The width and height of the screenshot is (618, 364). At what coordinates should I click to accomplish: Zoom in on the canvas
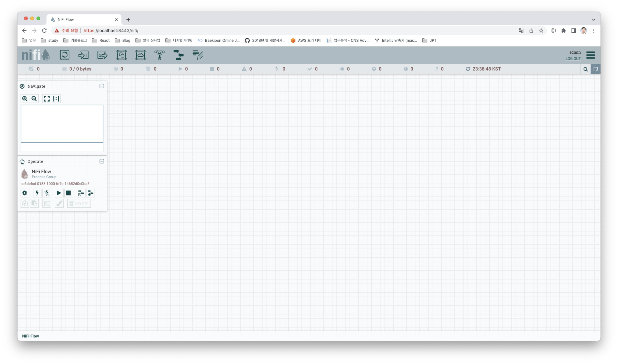[x=25, y=99]
